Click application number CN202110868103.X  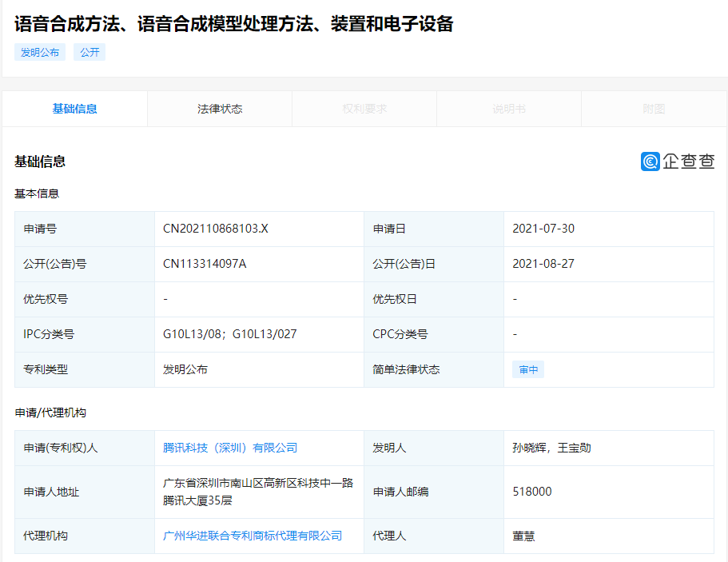[216, 229]
